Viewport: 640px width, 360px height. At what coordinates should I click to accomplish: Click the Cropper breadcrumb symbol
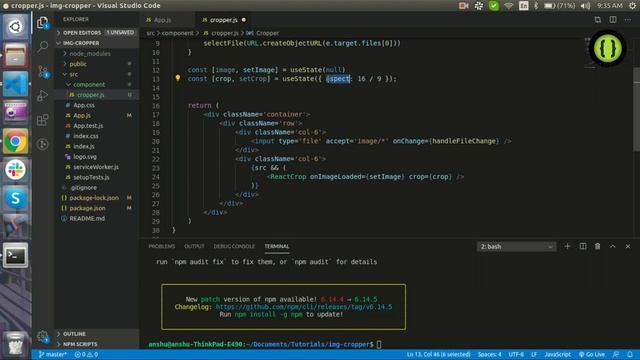pyautogui.click(x=262, y=33)
